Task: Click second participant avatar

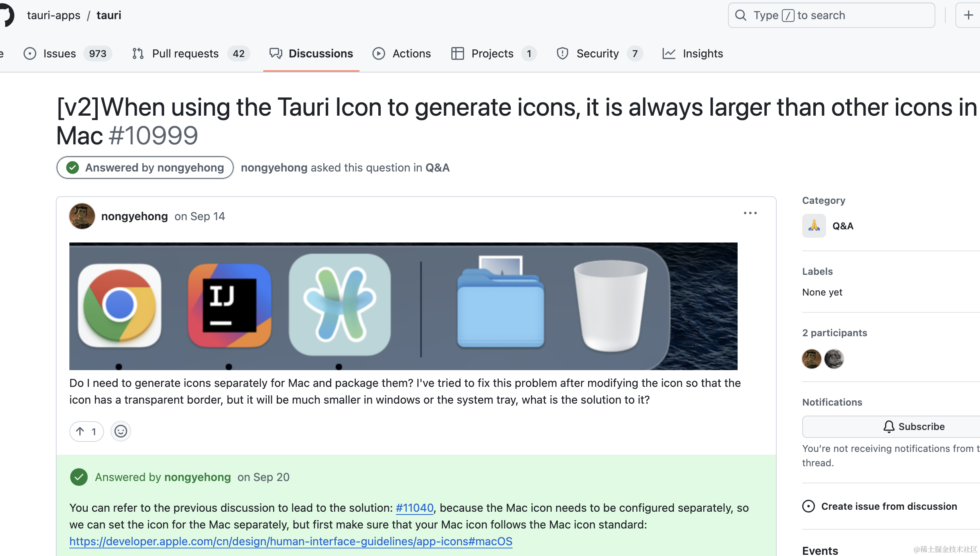Action: tap(834, 359)
